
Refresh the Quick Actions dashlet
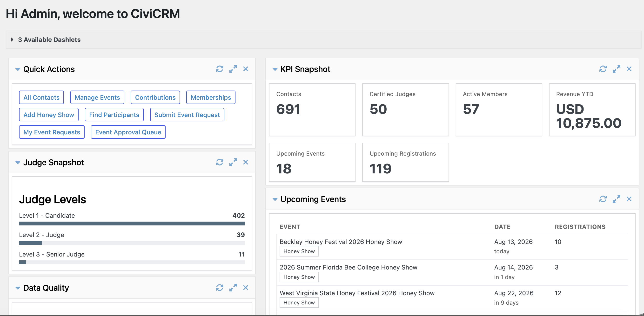coord(220,69)
